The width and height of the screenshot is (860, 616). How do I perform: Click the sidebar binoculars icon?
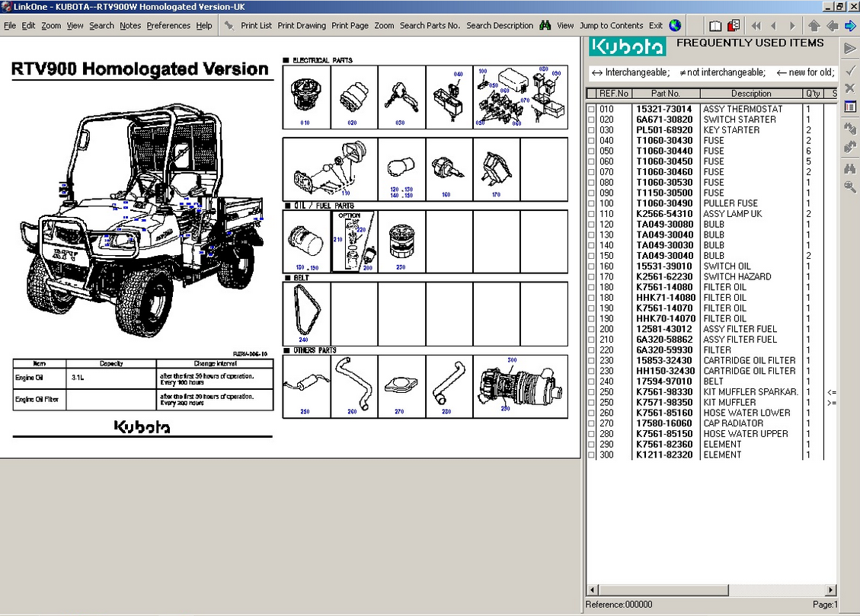pyautogui.click(x=850, y=168)
